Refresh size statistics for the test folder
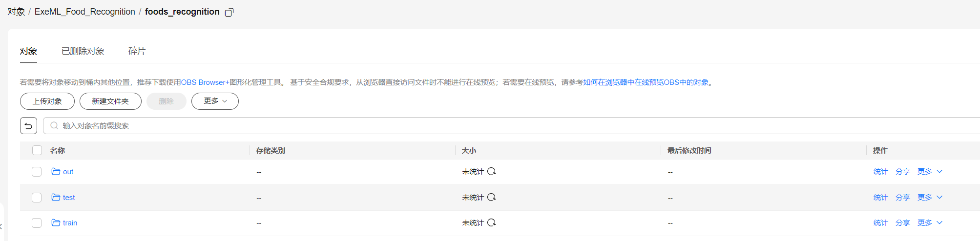980x241 pixels. coord(492,197)
